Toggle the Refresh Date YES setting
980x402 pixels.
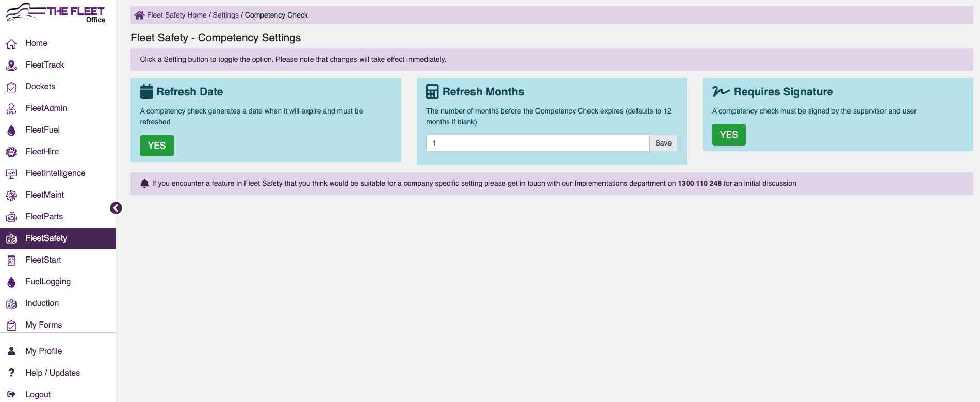[x=157, y=146]
